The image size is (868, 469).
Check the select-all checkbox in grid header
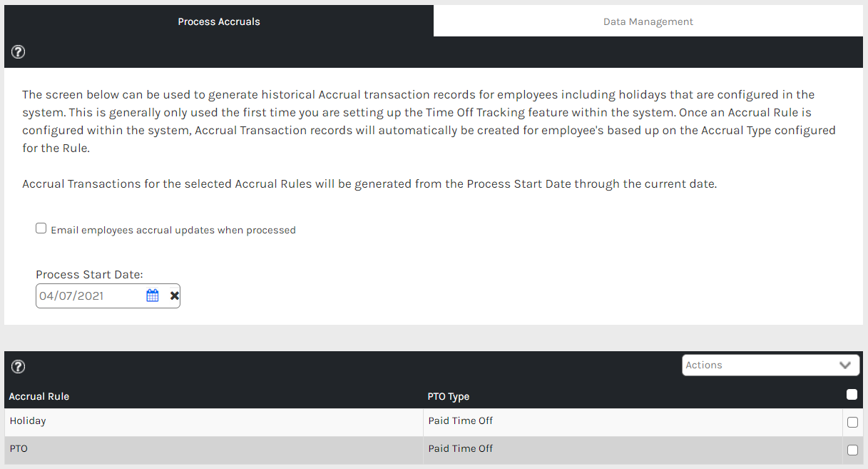point(852,395)
